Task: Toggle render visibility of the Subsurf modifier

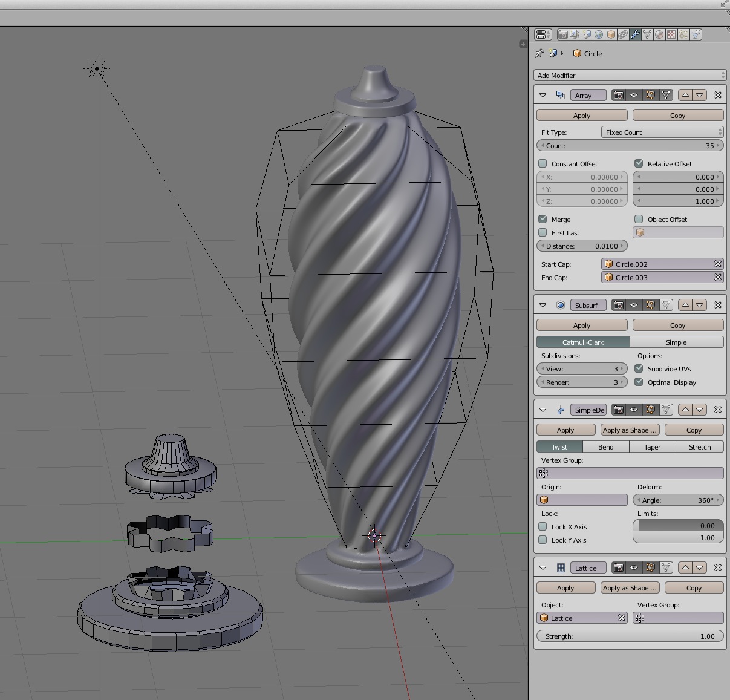Action: pyautogui.click(x=619, y=305)
